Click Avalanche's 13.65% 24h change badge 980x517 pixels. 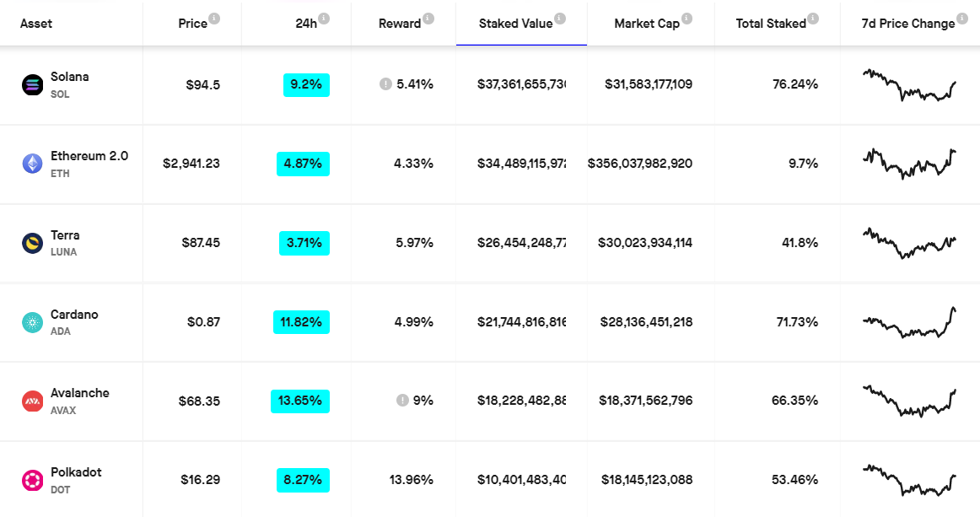point(300,401)
